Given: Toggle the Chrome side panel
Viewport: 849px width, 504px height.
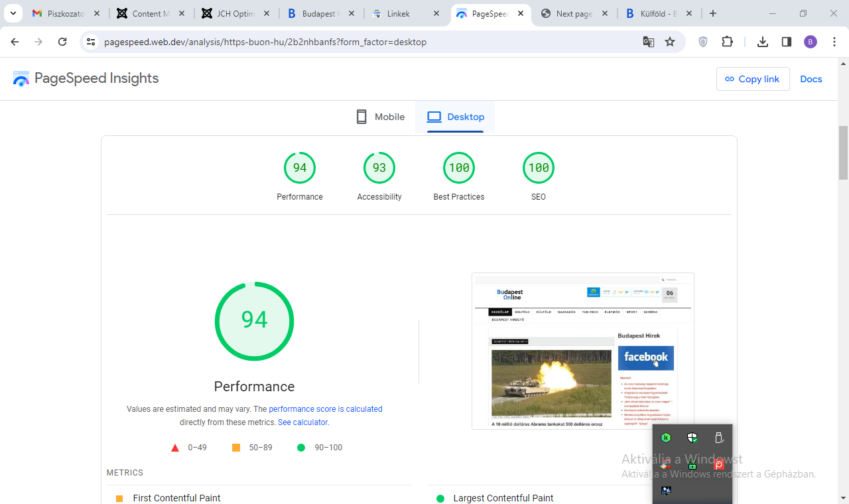Looking at the screenshot, I should [x=787, y=42].
